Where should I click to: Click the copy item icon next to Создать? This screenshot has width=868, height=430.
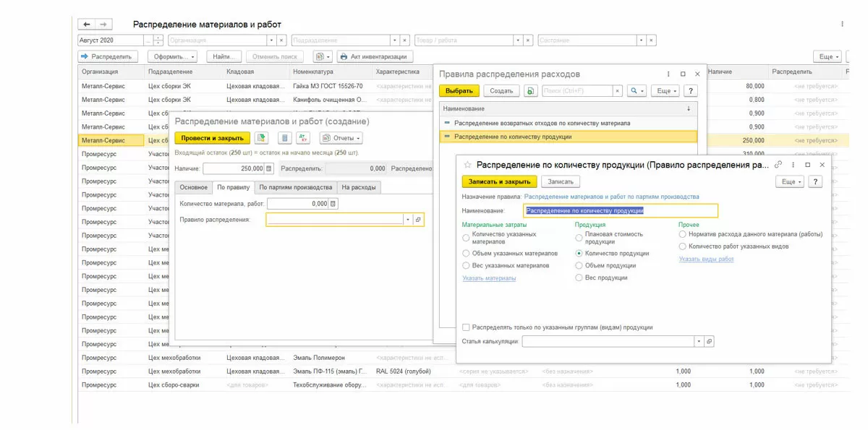click(x=530, y=91)
